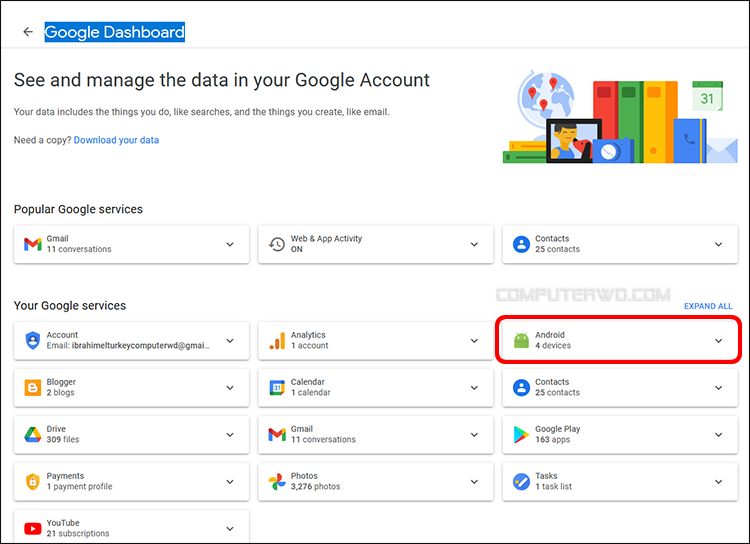Click the orange Blogger icon

point(33,388)
